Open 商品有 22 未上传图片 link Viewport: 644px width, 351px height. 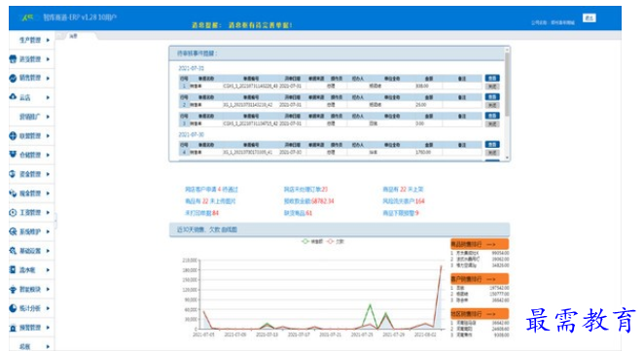(x=210, y=201)
